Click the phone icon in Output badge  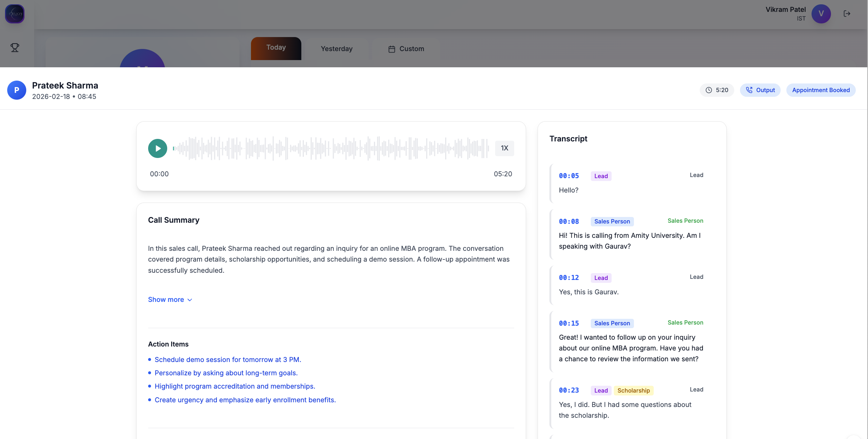tap(749, 90)
